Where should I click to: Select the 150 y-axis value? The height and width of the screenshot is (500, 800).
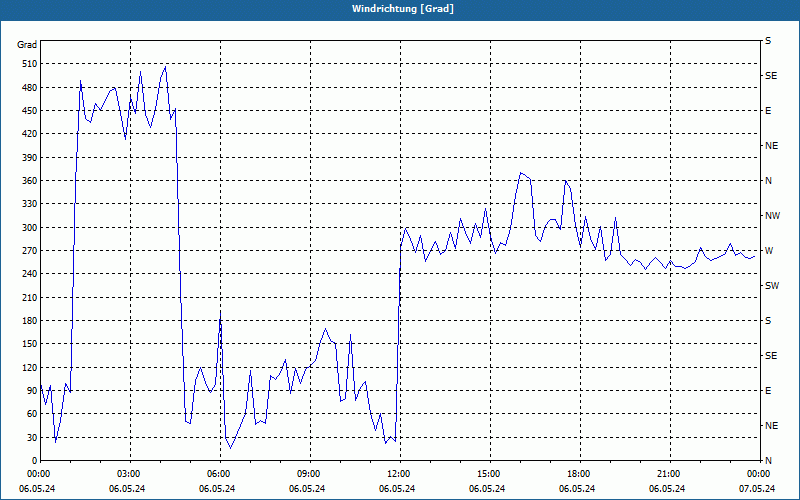pyautogui.click(x=31, y=344)
